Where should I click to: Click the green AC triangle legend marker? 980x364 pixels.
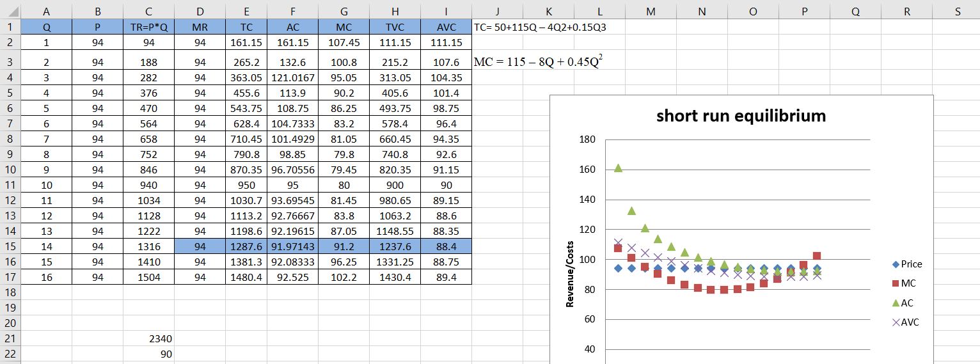[x=896, y=303]
